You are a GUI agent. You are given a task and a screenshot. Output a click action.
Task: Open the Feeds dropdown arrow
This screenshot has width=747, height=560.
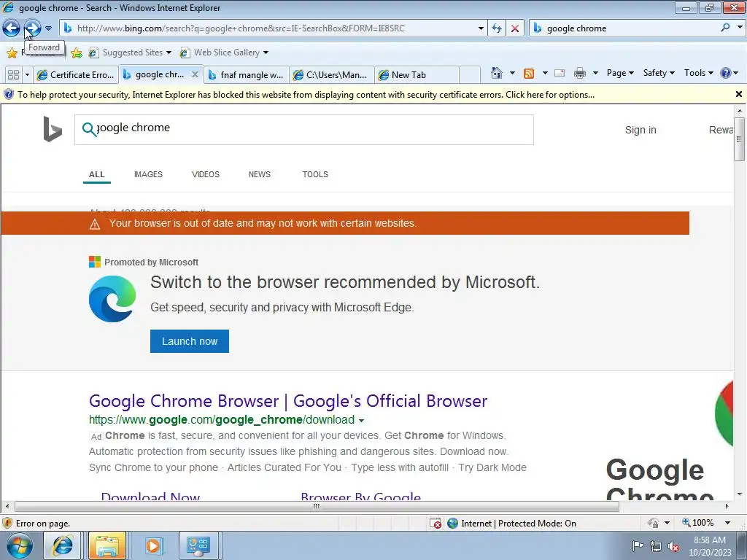544,73
